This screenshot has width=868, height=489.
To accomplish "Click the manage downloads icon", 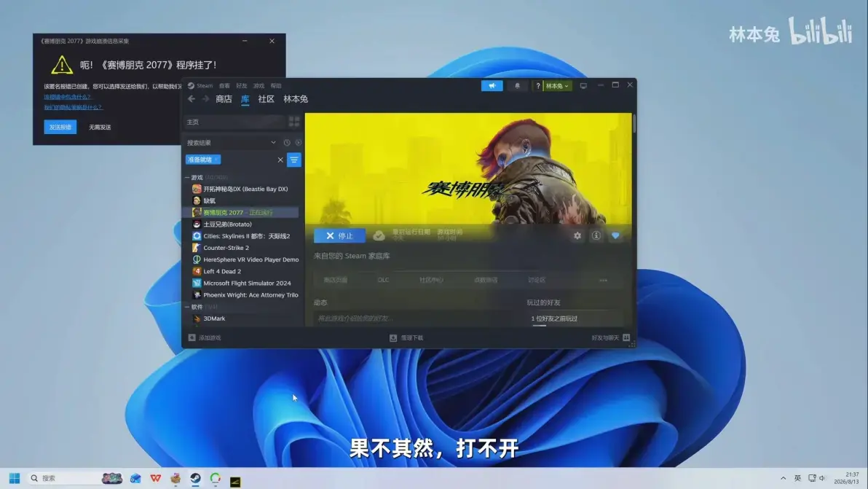I will [393, 338].
